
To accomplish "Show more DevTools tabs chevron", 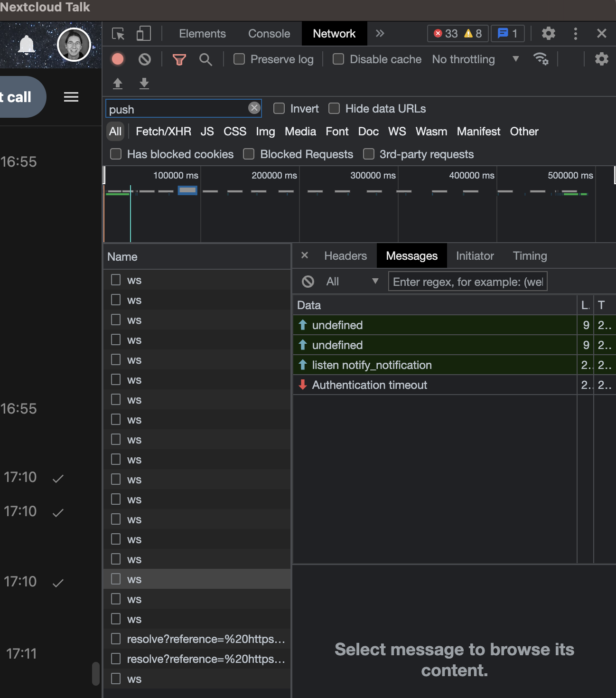I will [x=380, y=33].
